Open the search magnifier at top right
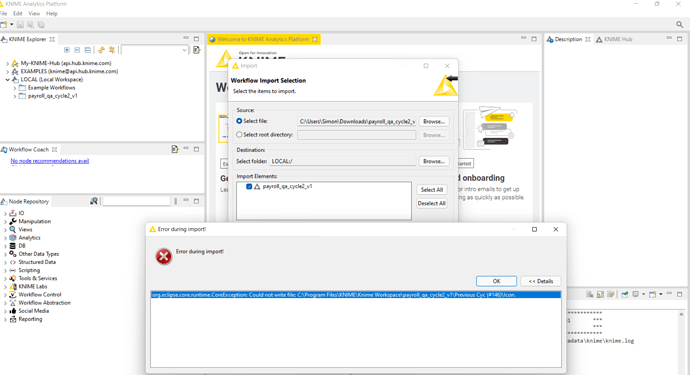The image size is (690, 375). click(679, 25)
